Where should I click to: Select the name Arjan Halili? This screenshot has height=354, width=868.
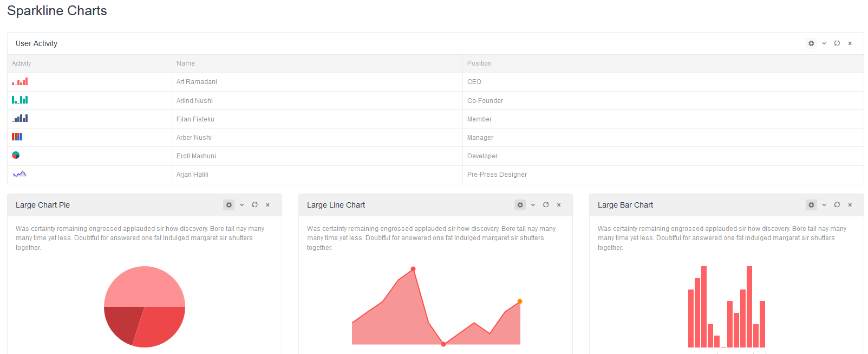click(192, 175)
